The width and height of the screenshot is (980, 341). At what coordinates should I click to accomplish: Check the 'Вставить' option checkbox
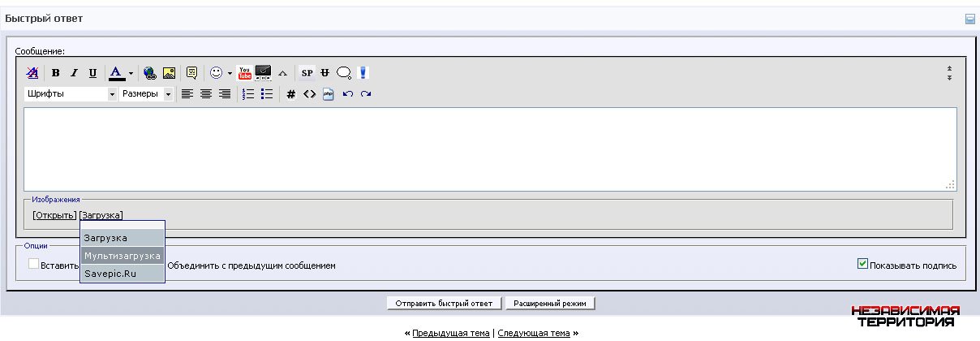34,264
